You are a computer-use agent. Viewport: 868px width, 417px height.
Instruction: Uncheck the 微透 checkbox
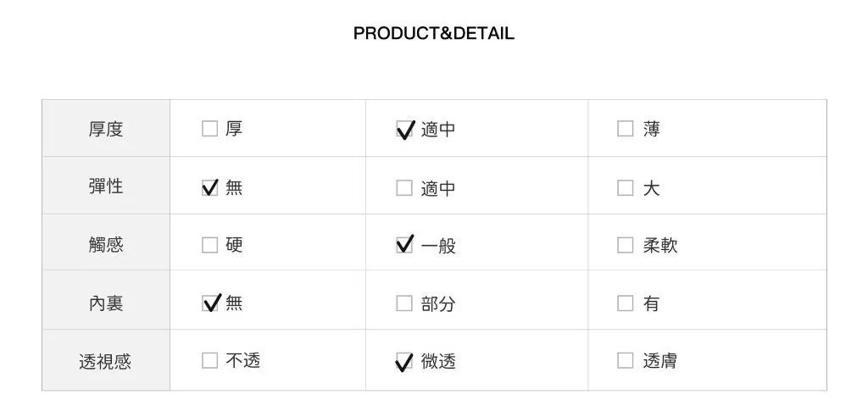(404, 361)
